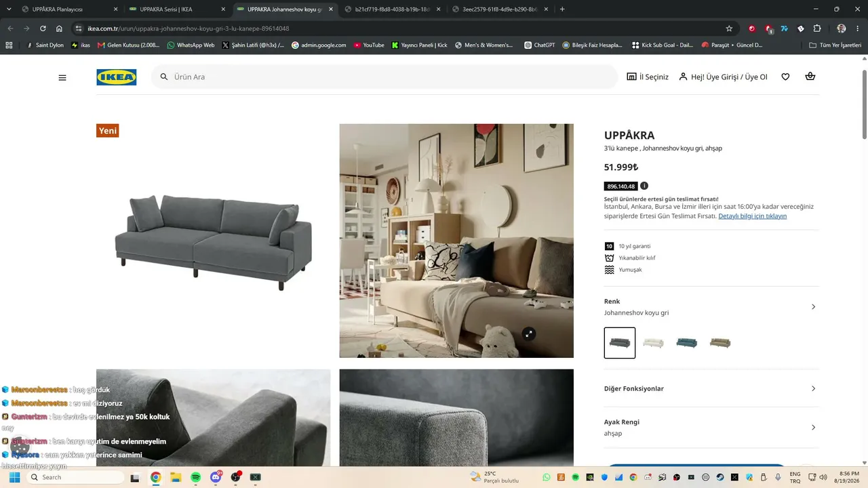Image resolution: width=868 pixels, height=488 pixels.
Task: Click the price text 51.999₺
Action: coord(621,167)
